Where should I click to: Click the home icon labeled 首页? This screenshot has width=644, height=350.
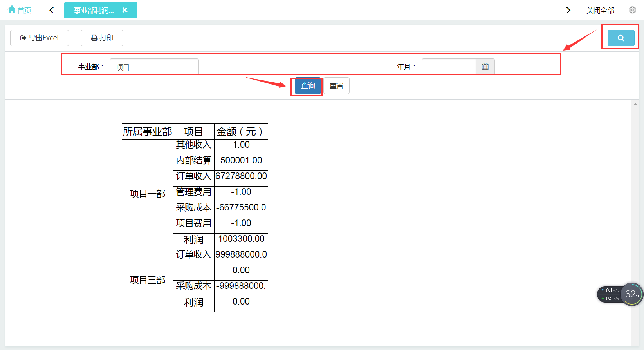(20, 10)
